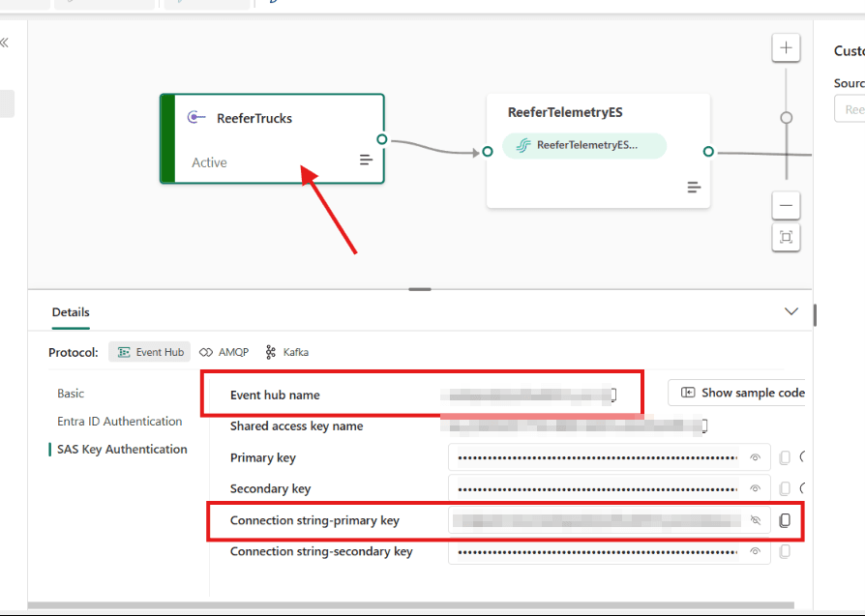Select the Event Hub protocol
The image size is (865, 616).
[150, 352]
